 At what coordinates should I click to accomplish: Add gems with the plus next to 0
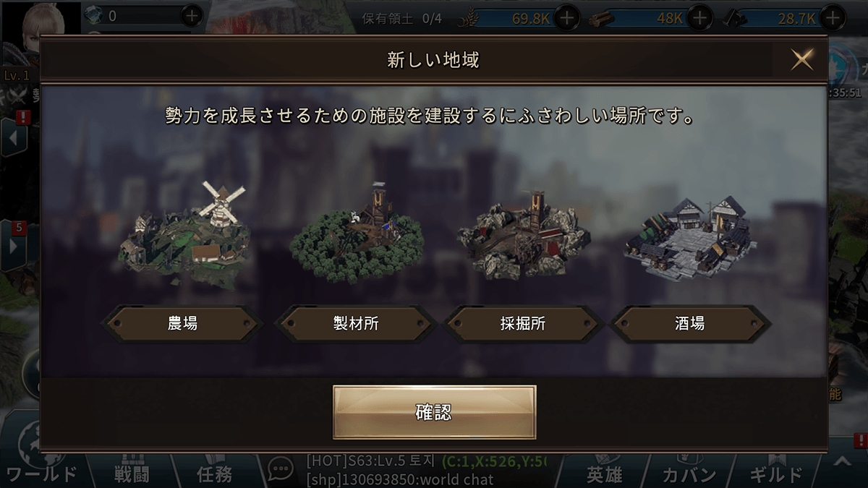(191, 15)
